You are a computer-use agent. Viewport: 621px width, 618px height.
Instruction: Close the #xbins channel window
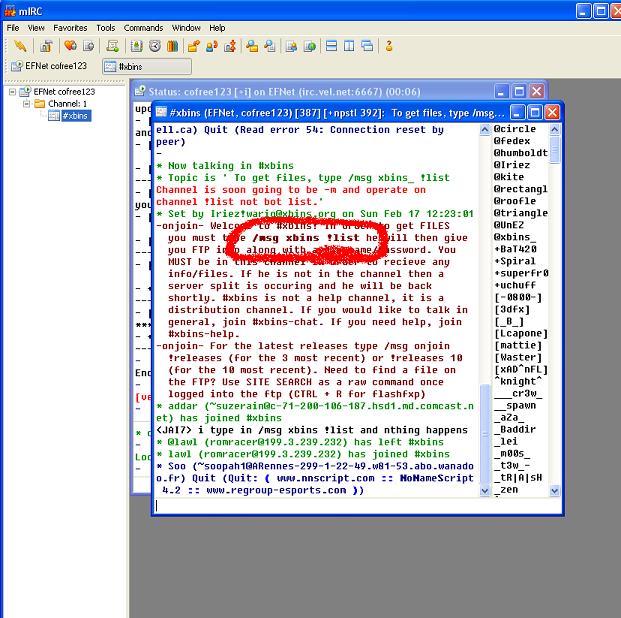pyautogui.click(x=552, y=113)
